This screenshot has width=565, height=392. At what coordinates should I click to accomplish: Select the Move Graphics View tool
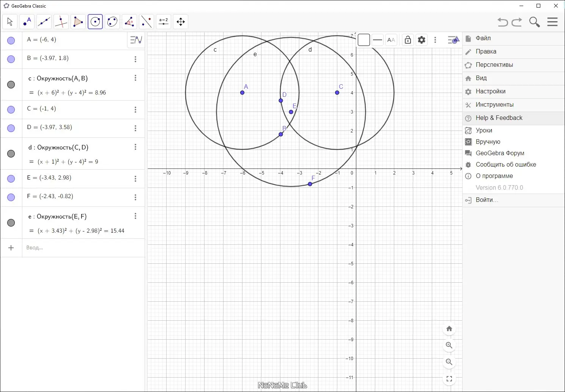(181, 22)
